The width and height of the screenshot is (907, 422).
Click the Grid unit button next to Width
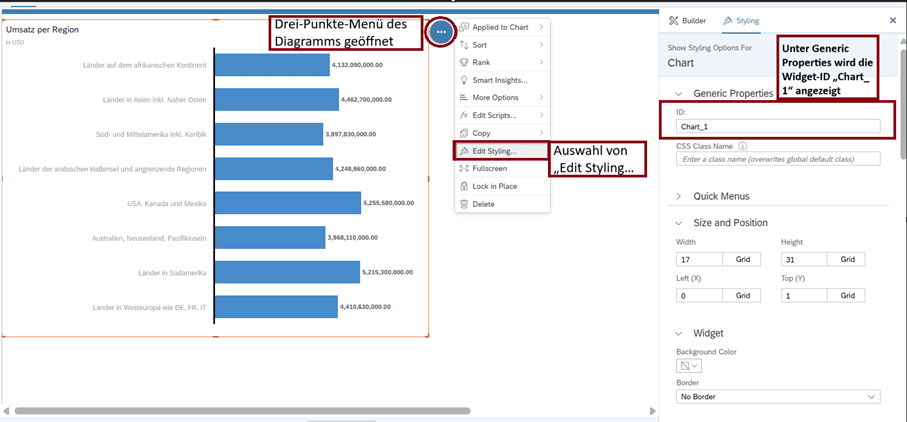click(x=743, y=259)
